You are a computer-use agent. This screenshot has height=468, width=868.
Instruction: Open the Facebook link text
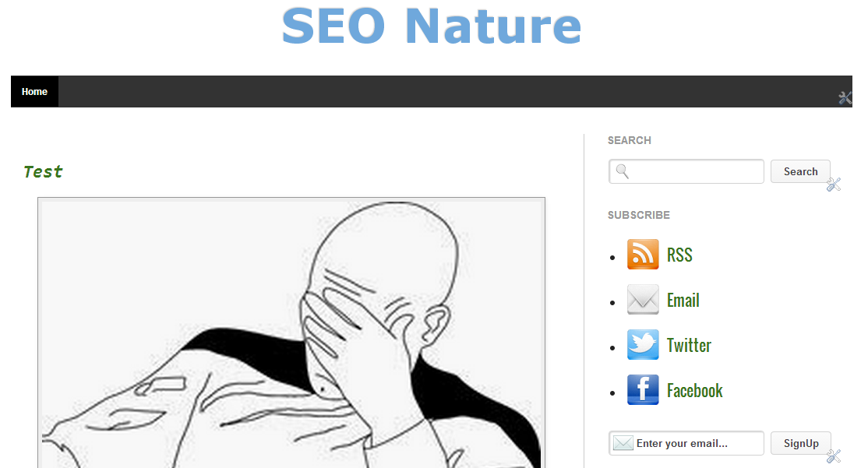point(694,391)
